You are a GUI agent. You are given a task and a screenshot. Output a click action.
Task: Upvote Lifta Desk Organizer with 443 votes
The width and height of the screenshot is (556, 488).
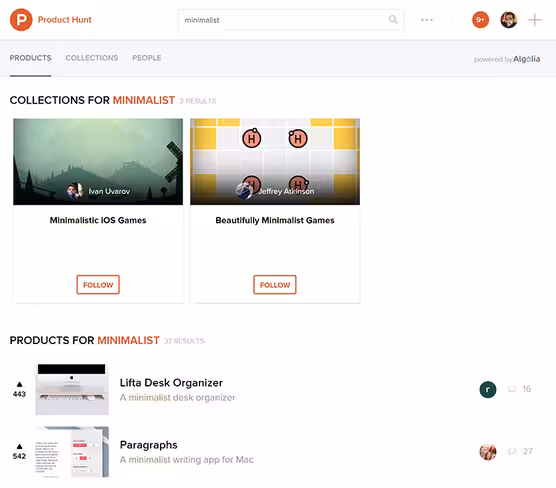tap(19, 389)
